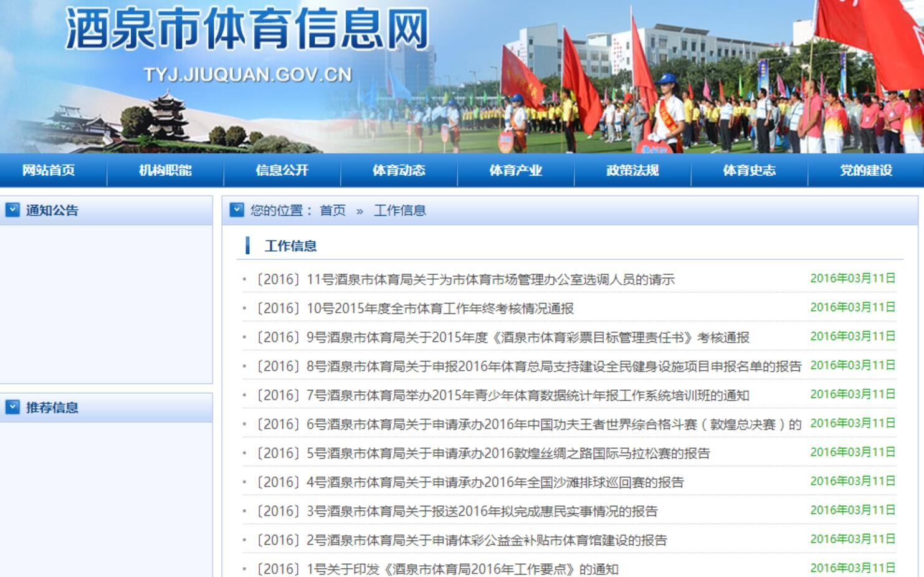Click the arrow icon beside 通知公告
This screenshot has height=577, width=924.
(x=12, y=210)
